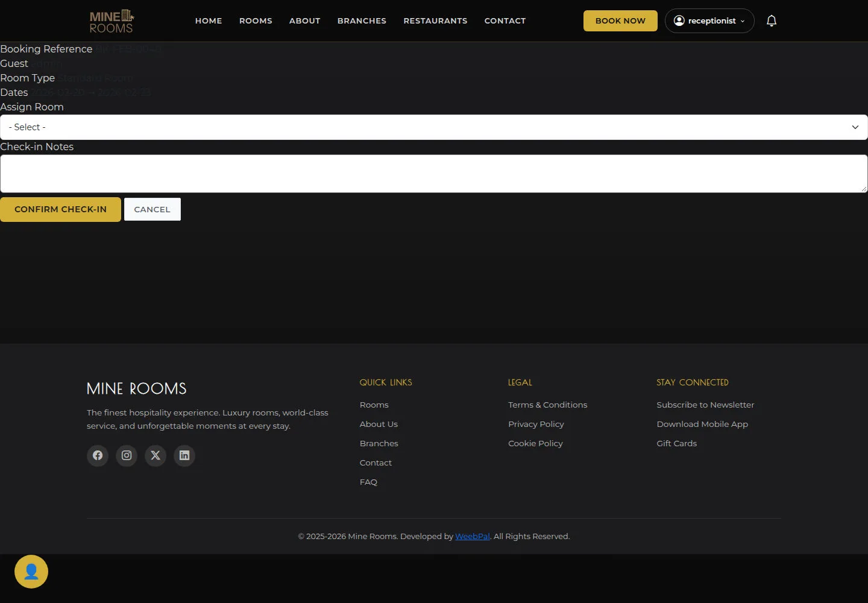Open the floating support chat button

click(x=31, y=572)
